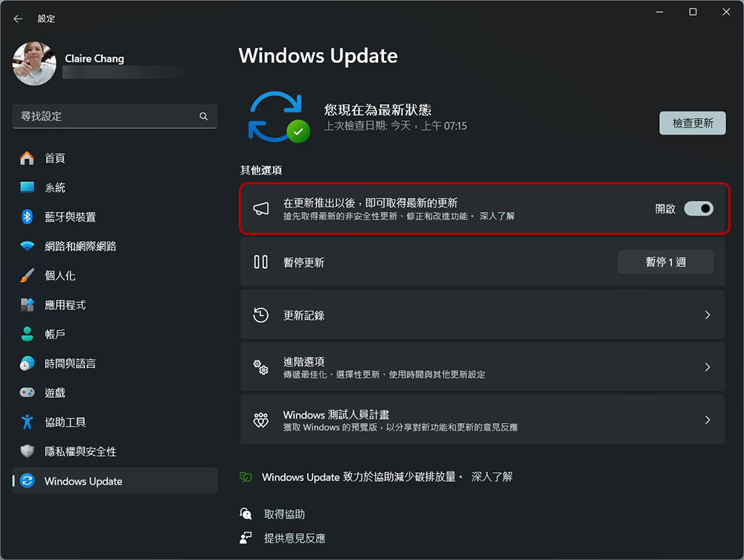Click the 取得協助 help icon
Screen dimensions: 744x560
tap(246, 514)
